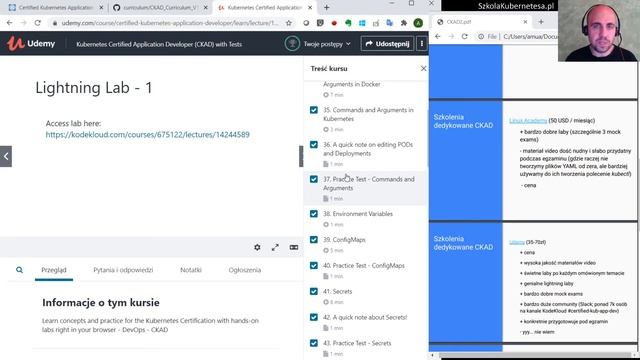The image size is (640, 360).
Task: Open the Pytania i odpowiedzi tab
Action: pos(123,270)
